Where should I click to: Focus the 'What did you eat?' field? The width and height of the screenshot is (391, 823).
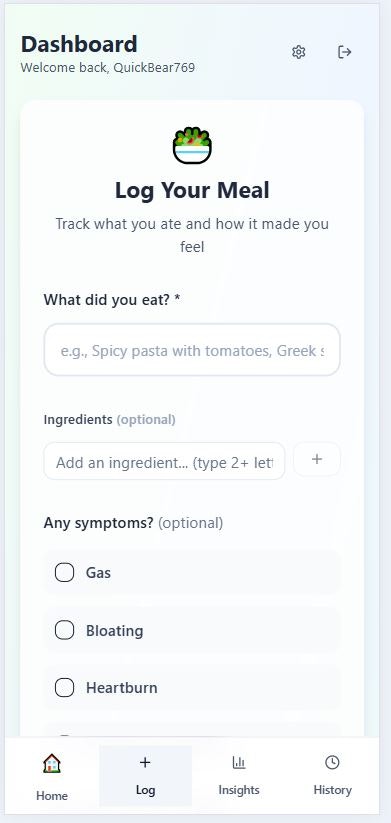(x=192, y=350)
